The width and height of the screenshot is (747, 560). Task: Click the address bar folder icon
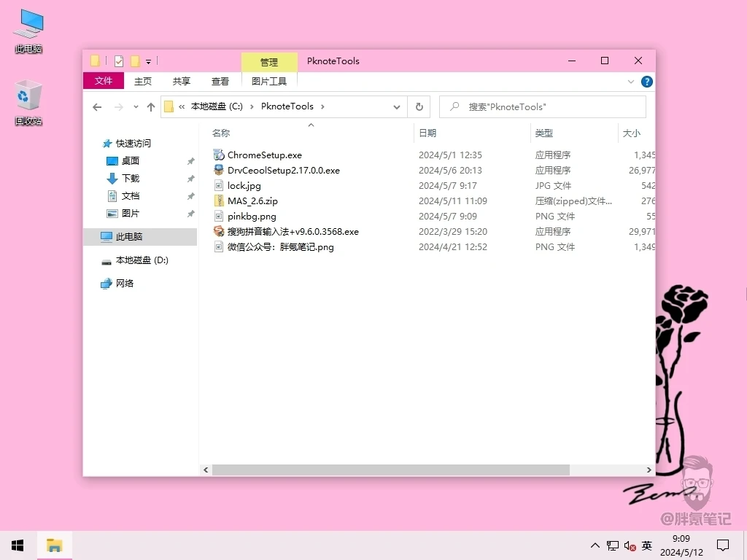pos(169,106)
